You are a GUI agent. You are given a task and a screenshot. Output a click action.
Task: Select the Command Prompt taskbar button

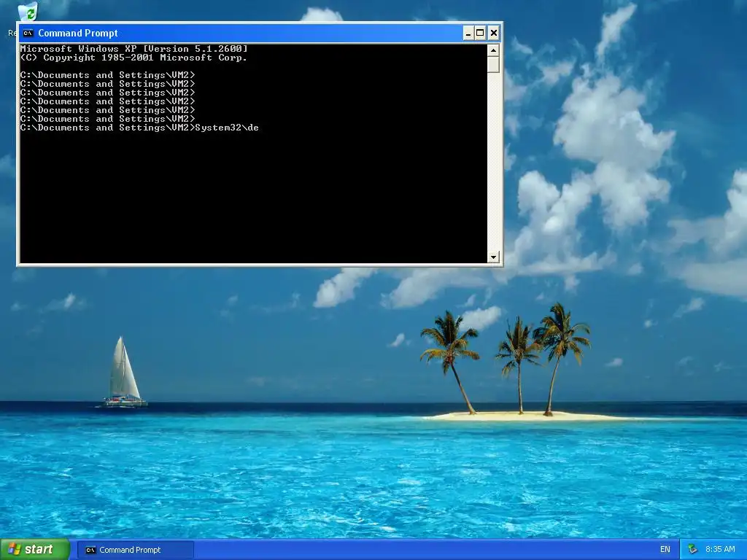point(135,550)
